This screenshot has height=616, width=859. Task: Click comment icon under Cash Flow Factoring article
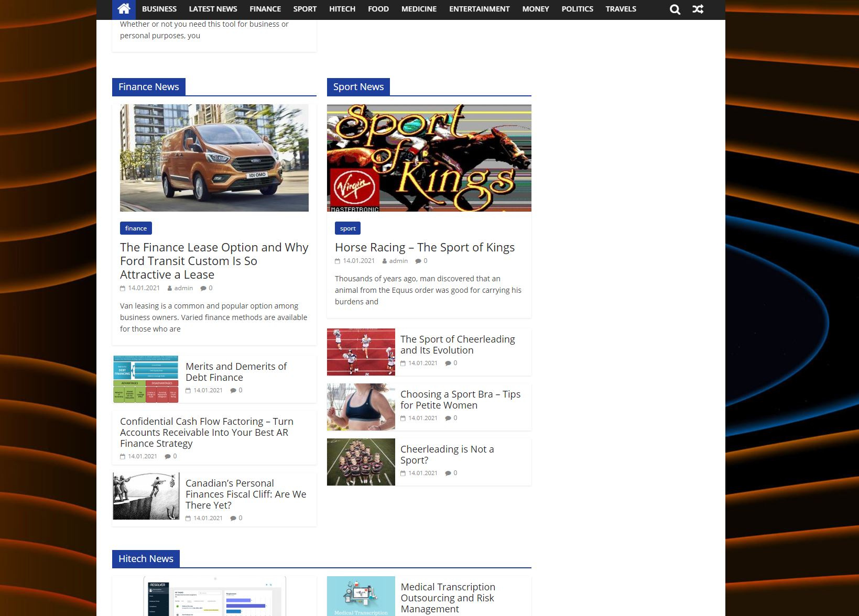click(168, 456)
